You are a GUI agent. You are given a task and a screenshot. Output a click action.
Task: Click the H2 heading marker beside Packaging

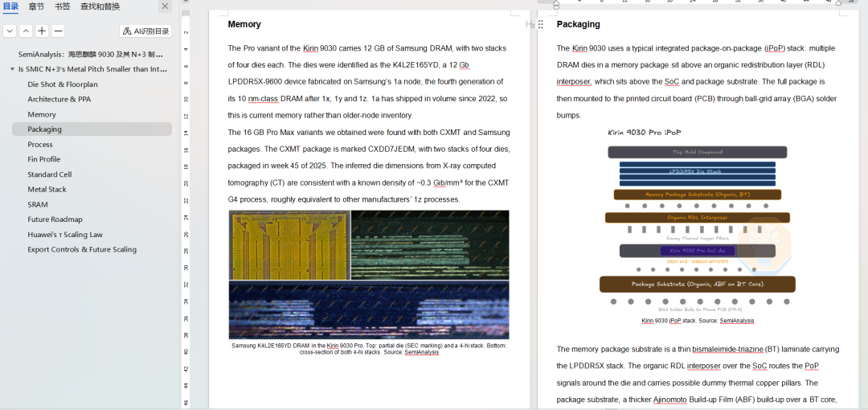[530, 24]
